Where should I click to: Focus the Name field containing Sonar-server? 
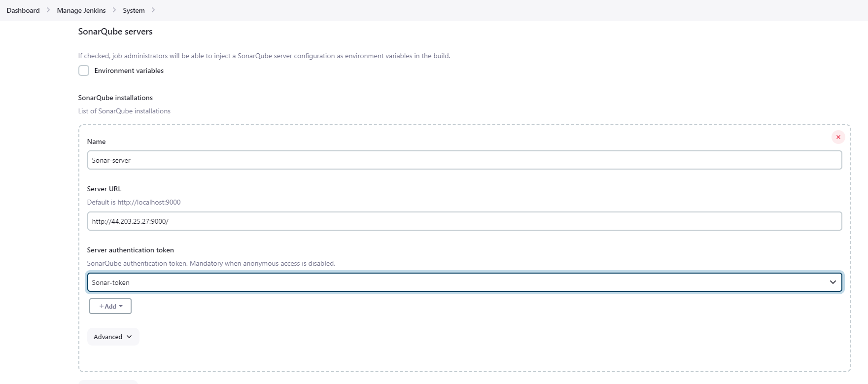coord(463,160)
